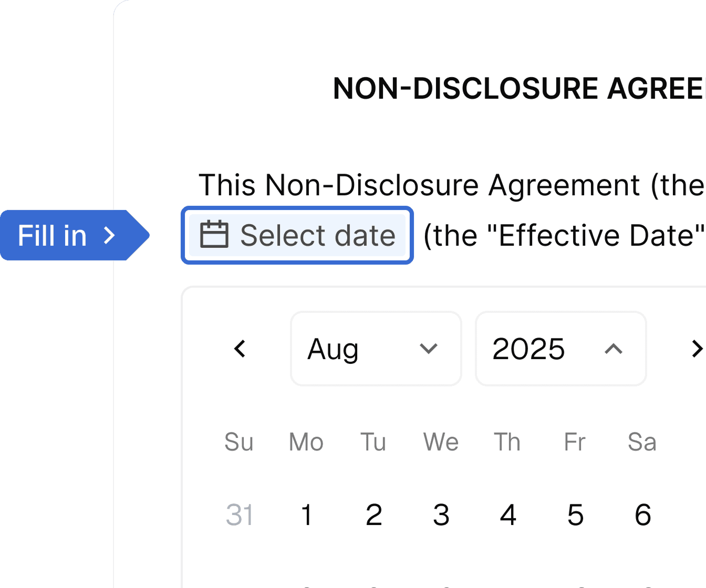Click the We weekday header
Image resolution: width=706 pixels, height=588 pixels.
[441, 442]
